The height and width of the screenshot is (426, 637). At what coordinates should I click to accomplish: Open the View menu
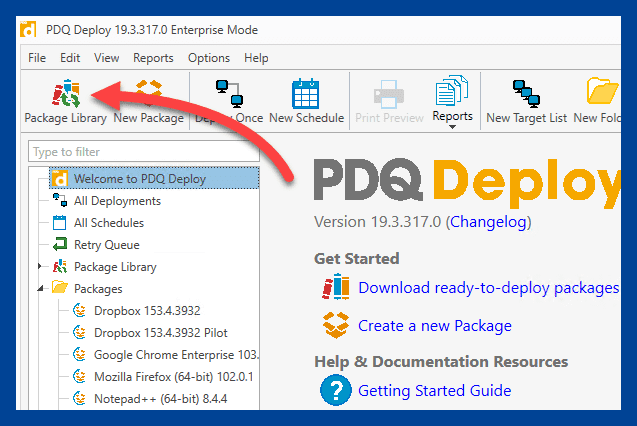click(106, 58)
